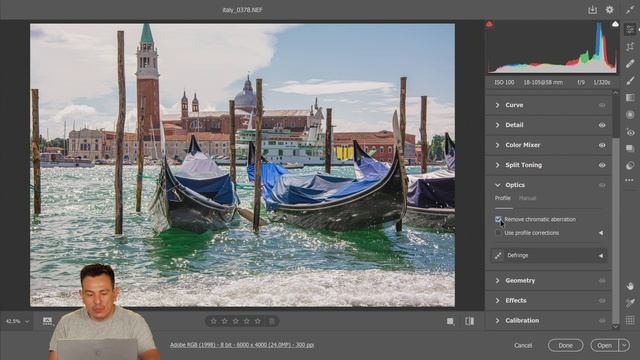Expand the Calibration panel
640x360 pixels.
[497, 321]
